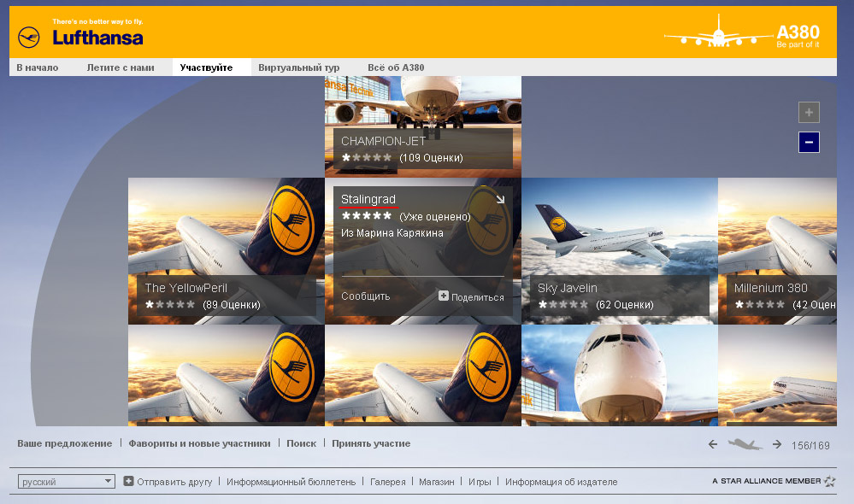The width and height of the screenshot is (854, 504).
Task: Click the A380 Be part of it logo text
Action: (x=798, y=36)
